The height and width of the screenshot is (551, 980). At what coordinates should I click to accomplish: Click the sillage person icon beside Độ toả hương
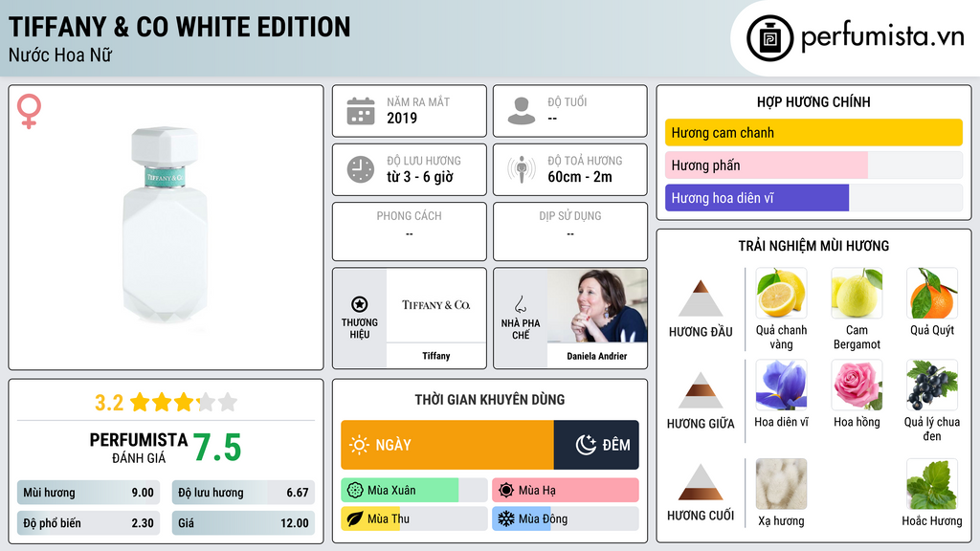pos(522,169)
